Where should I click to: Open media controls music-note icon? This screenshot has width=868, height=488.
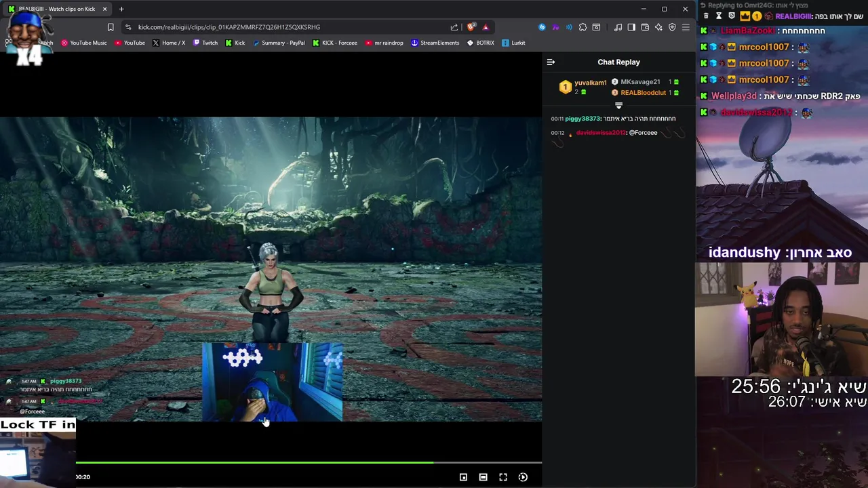(618, 27)
